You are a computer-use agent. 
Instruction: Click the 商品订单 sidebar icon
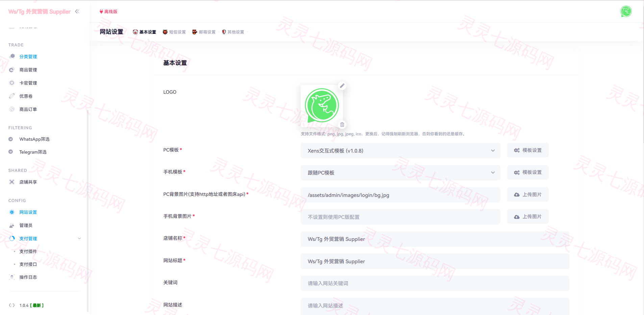tap(12, 109)
